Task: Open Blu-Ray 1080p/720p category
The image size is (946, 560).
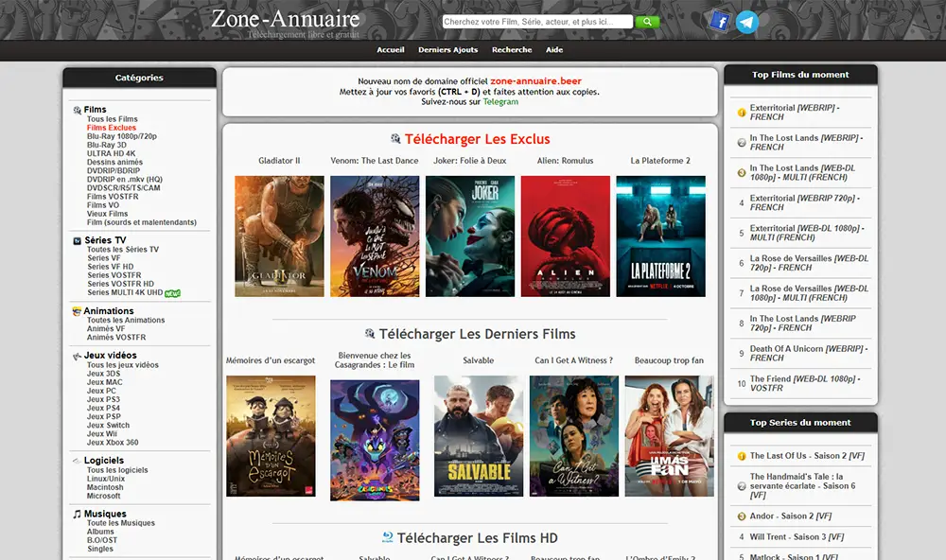Action: point(122,136)
